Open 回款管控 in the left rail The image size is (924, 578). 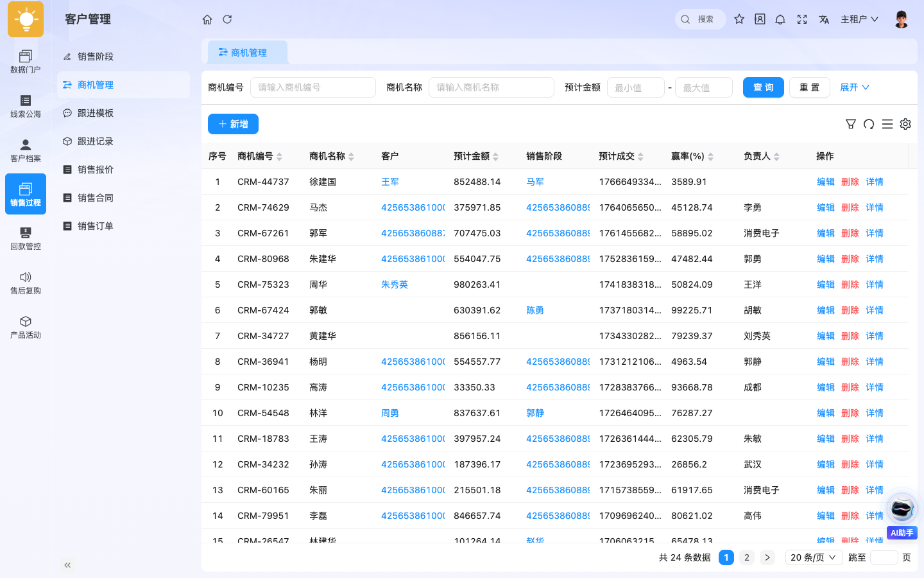point(26,238)
